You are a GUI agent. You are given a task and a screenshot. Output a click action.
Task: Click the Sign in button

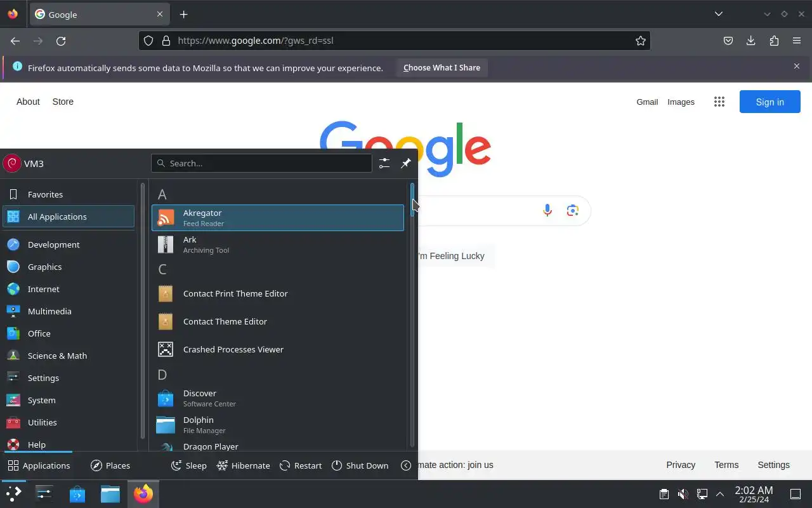coord(770,102)
